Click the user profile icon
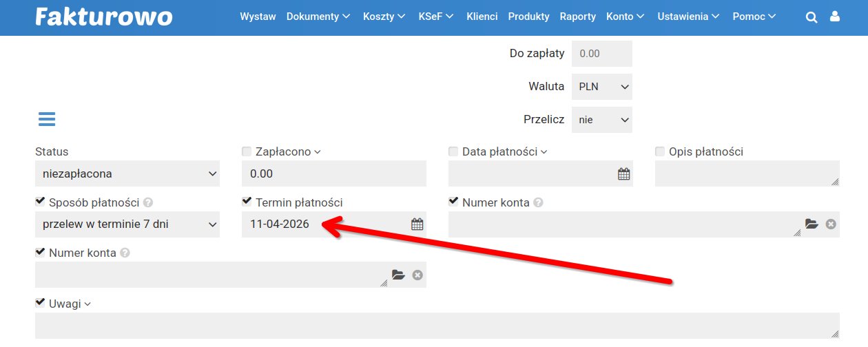Image resolution: width=868 pixels, height=347 pixels. 835,17
